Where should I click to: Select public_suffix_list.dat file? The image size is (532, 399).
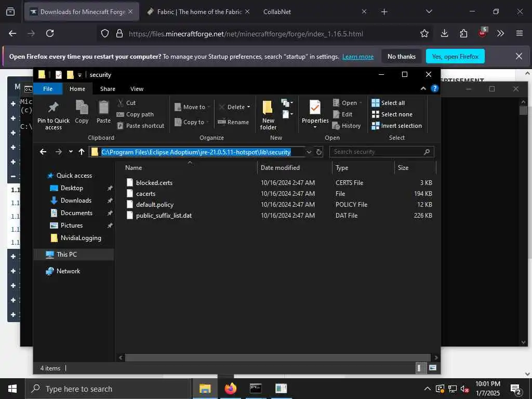(164, 216)
